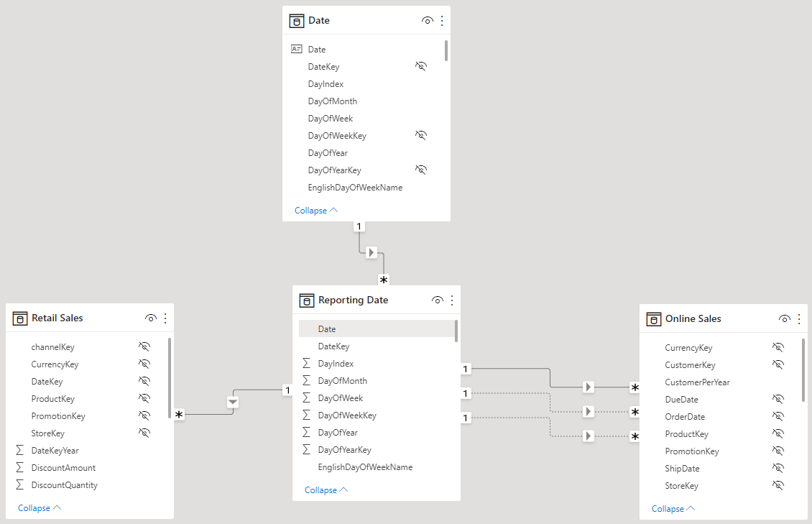Select DayOfYear field in the Date table
The image size is (812, 524).
(x=328, y=153)
